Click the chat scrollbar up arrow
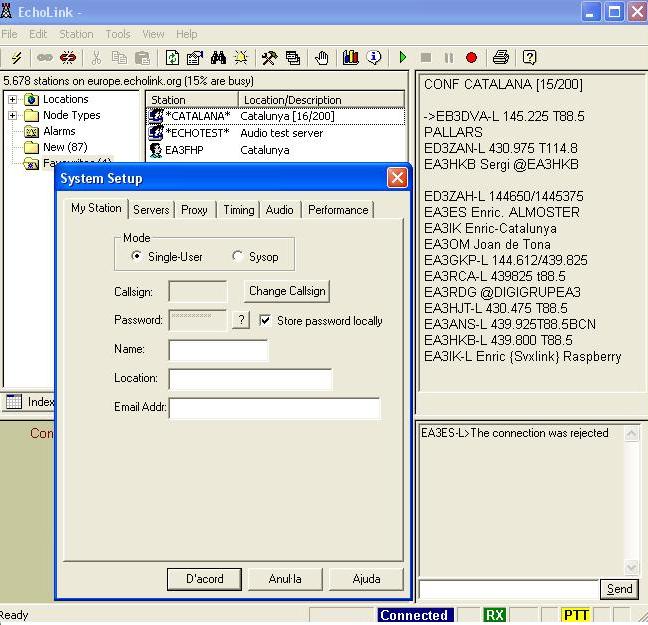The image size is (648, 625). [631, 434]
